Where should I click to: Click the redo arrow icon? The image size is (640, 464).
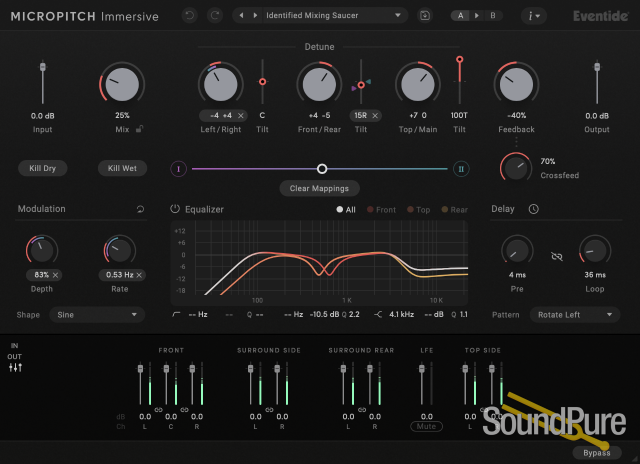215,15
